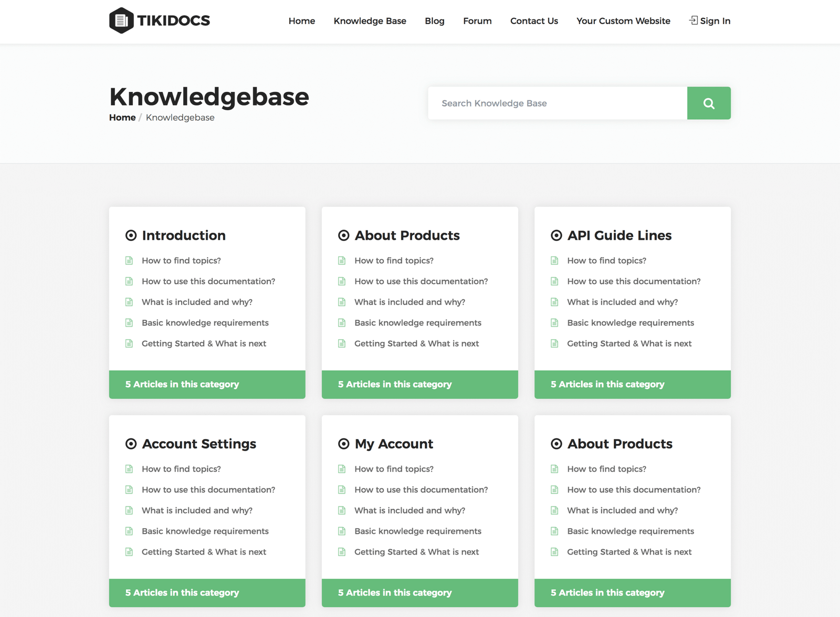This screenshot has width=840, height=617.
Task: Go to the Forum nav menu item
Action: (x=477, y=21)
